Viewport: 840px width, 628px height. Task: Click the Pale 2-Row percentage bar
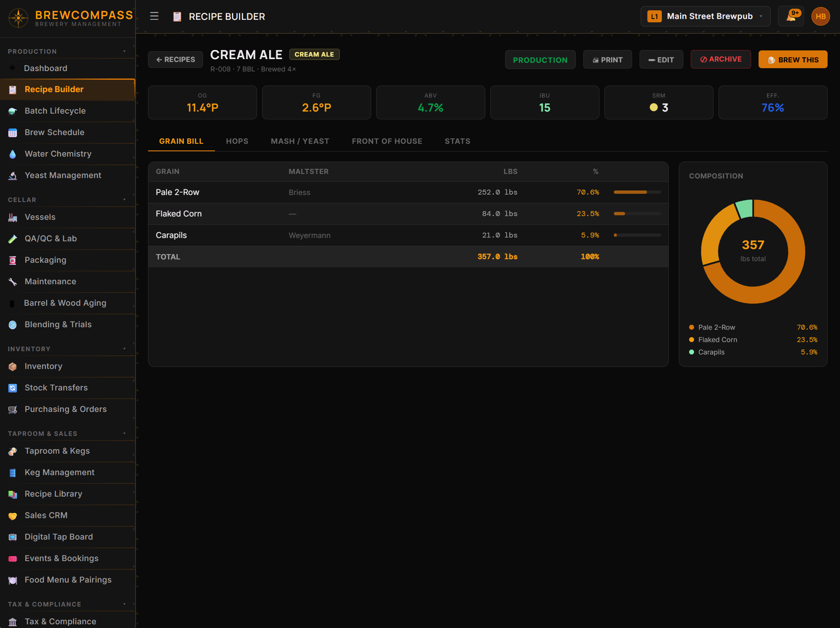pos(637,192)
